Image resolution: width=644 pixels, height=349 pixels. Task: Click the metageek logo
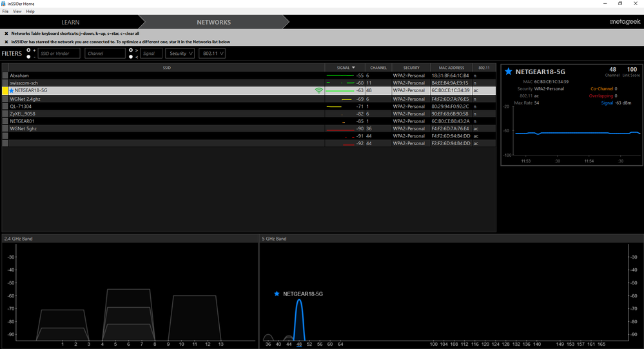click(x=625, y=22)
